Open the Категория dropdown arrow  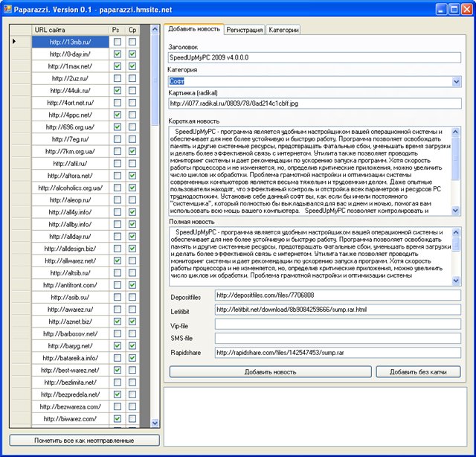(456, 82)
